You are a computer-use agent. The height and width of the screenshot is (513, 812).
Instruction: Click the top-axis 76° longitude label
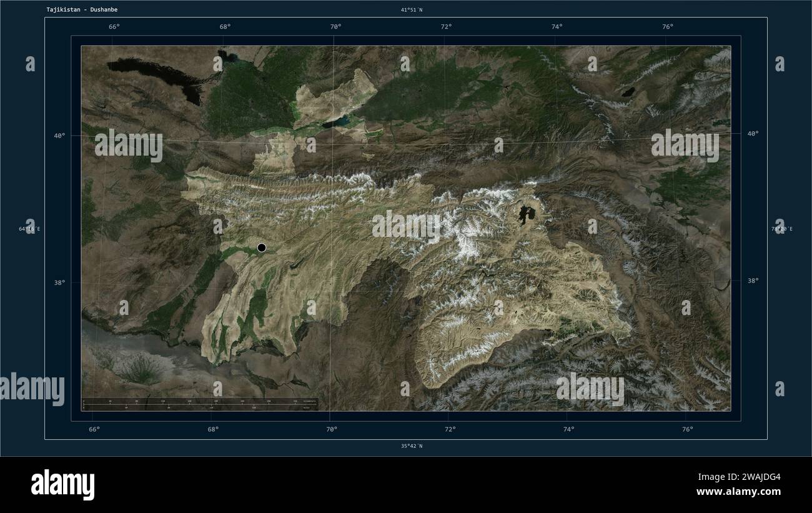pyautogui.click(x=668, y=26)
